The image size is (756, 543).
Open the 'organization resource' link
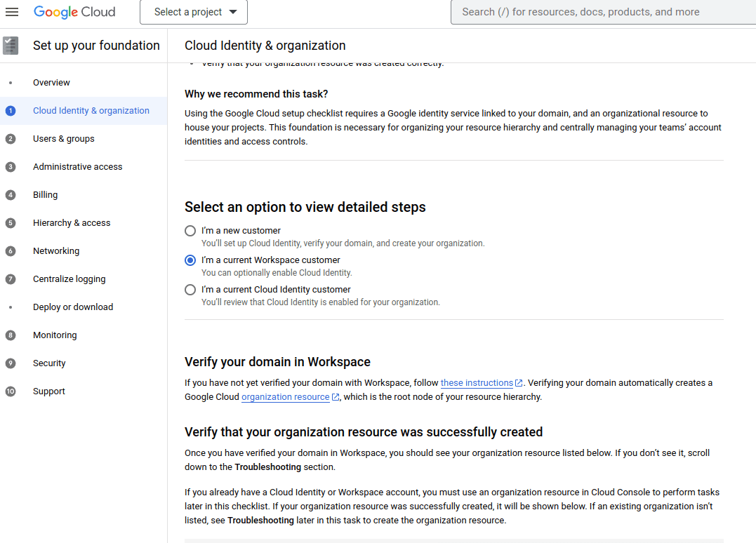pos(285,397)
